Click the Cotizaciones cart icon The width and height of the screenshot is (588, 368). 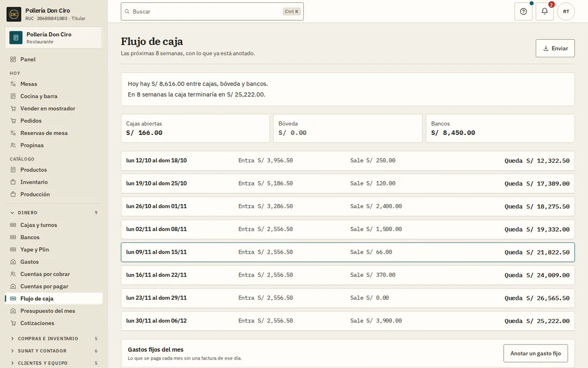(13, 323)
